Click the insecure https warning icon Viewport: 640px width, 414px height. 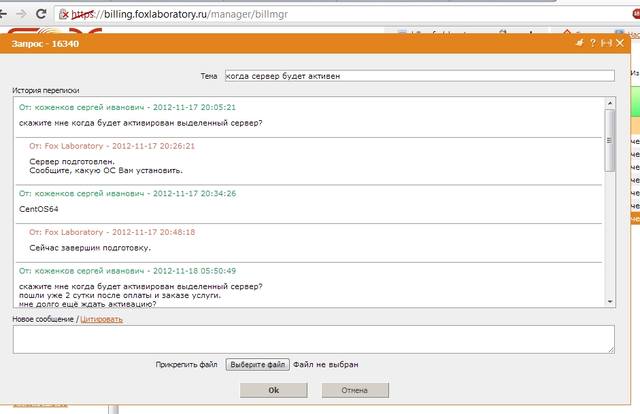coord(64,14)
